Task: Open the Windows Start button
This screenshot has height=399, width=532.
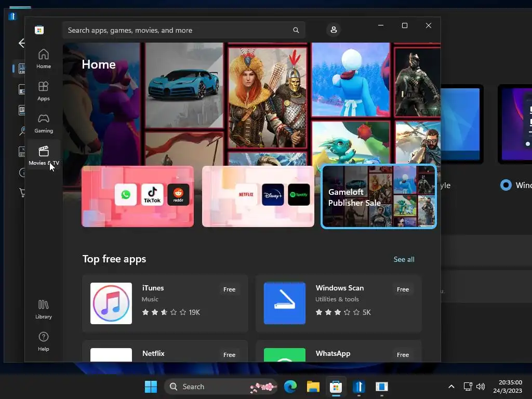Action: tap(151, 387)
